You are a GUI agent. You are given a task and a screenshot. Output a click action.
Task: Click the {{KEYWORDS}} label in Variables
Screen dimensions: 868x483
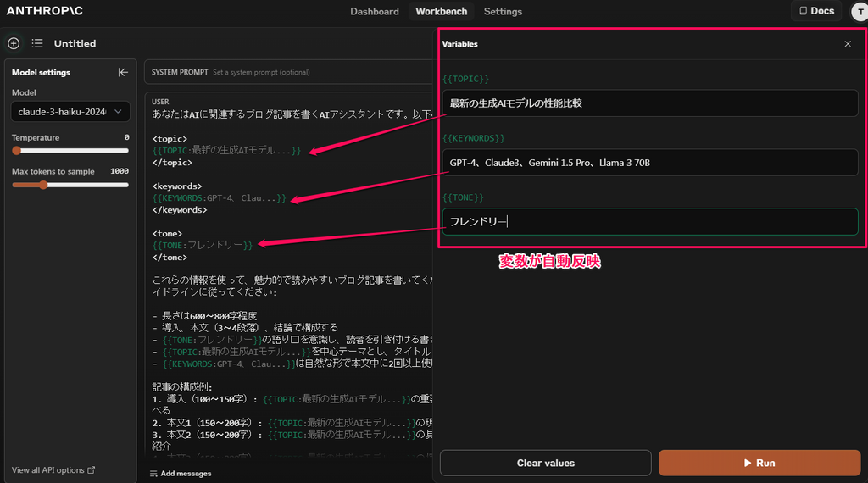coord(473,138)
